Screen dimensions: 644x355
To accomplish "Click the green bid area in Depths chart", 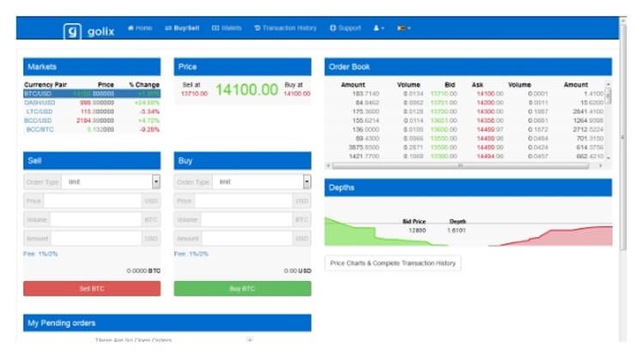I will (352, 235).
